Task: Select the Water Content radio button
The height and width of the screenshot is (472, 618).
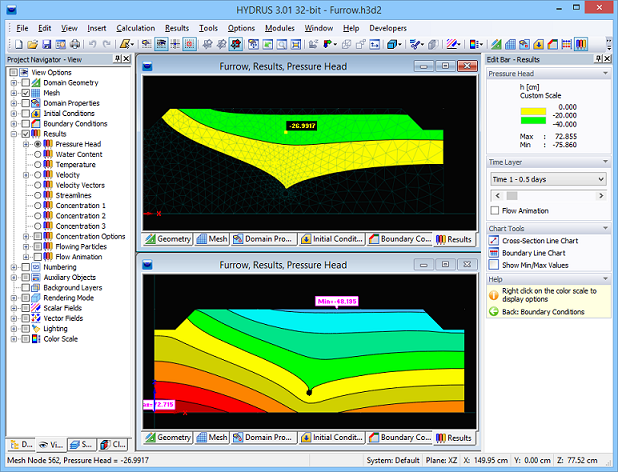Action: (37, 154)
